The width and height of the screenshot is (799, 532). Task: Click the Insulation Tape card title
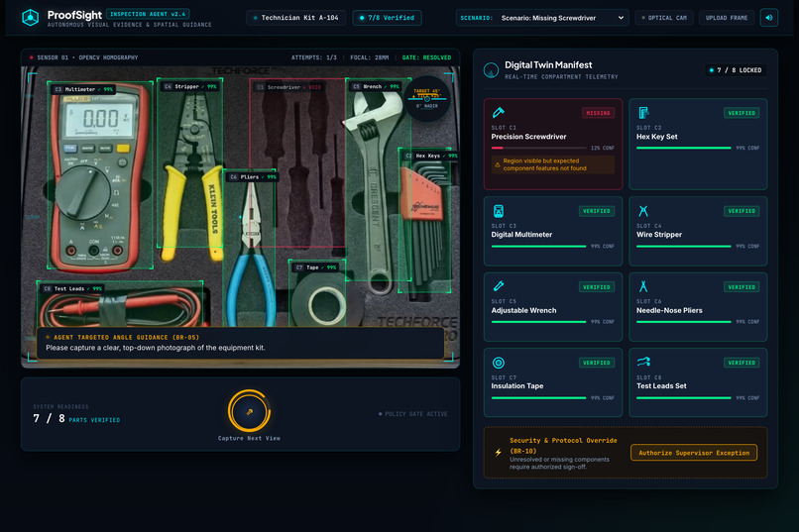517,386
